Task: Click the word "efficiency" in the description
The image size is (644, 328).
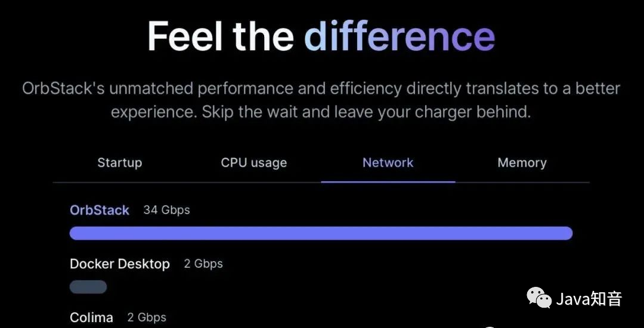Action: pos(366,89)
